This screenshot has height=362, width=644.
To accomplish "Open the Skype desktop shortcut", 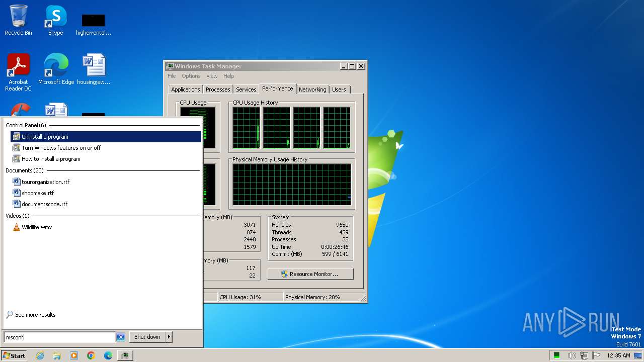I will [x=55, y=20].
